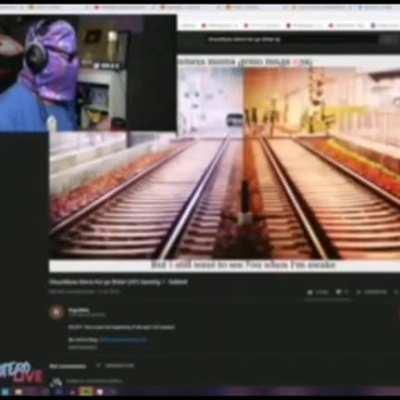Expand the description with Show more
The image size is (400, 400).
pos(83,347)
